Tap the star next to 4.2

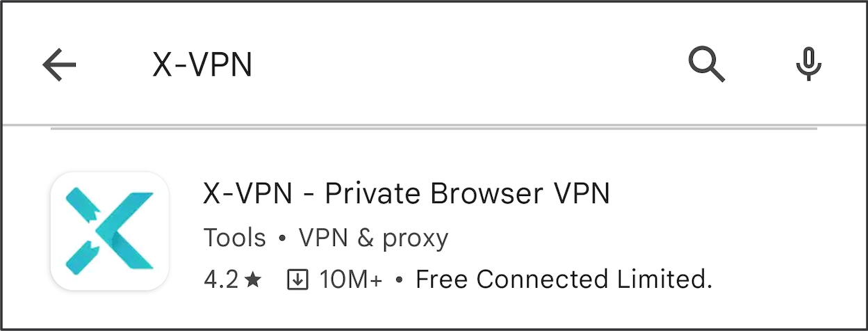pos(253,280)
